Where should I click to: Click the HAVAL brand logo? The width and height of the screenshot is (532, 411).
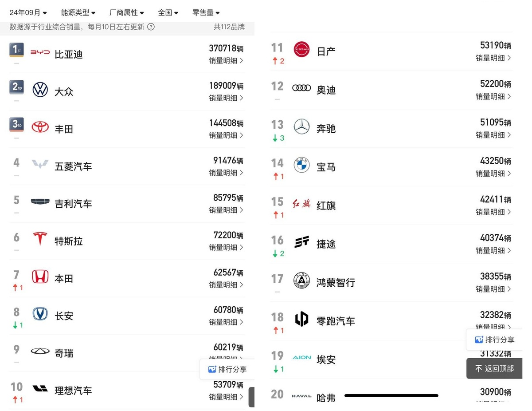coord(302,396)
